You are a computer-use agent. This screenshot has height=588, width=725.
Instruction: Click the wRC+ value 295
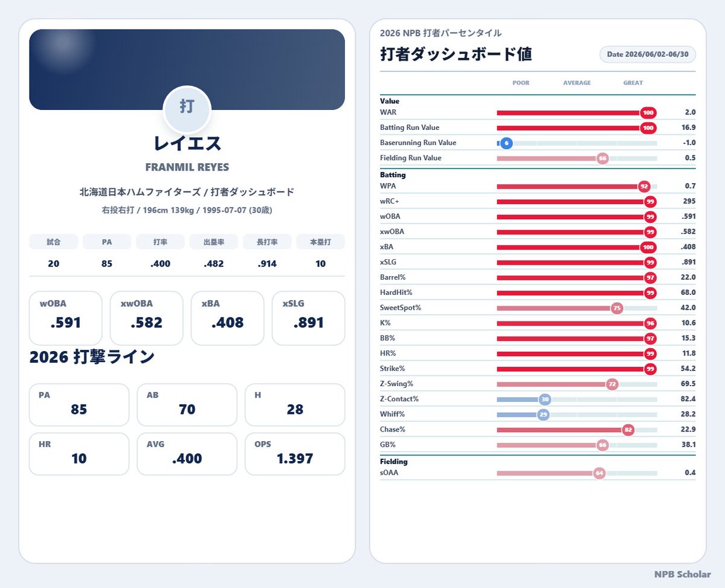point(689,201)
